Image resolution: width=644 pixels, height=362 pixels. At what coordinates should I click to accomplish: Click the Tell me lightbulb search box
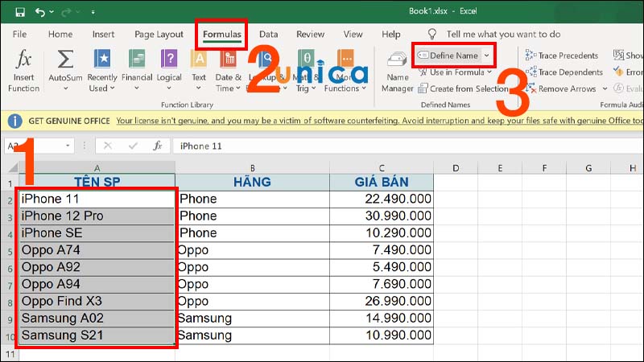click(x=494, y=34)
